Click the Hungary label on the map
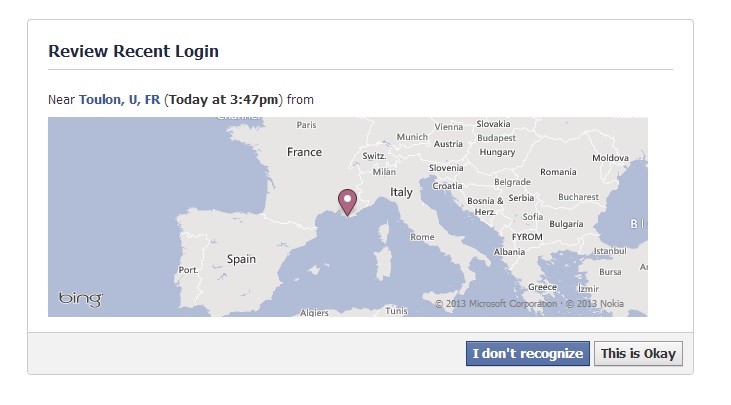 click(497, 152)
